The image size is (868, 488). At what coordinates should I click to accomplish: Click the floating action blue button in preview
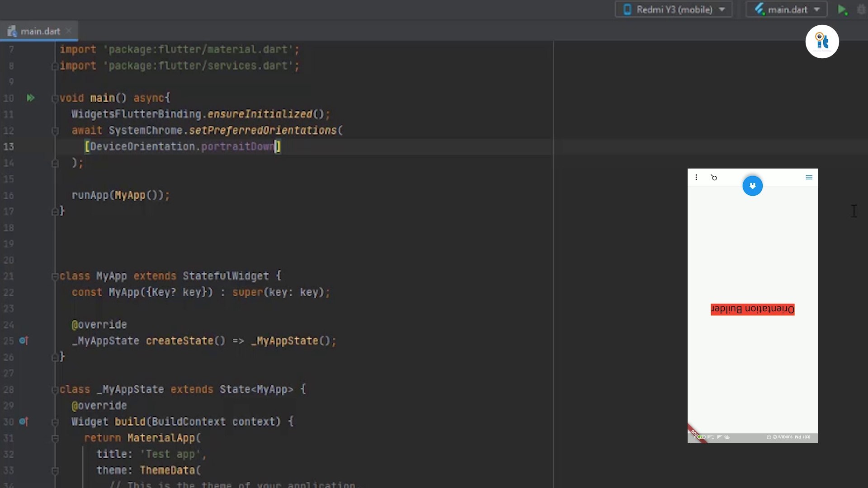point(753,185)
